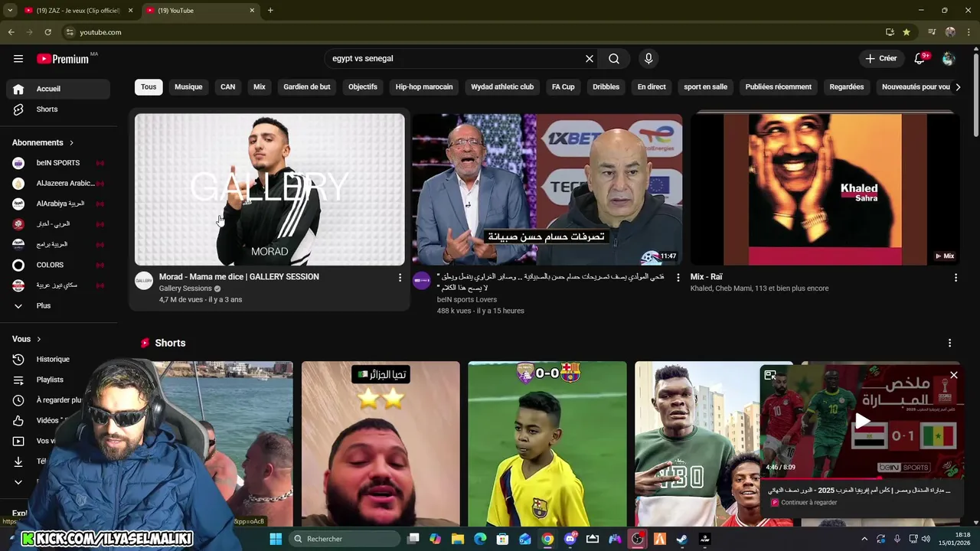The image size is (980, 551).
Task: Open the Shorts shelf options menu
Action: click(x=949, y=343)
